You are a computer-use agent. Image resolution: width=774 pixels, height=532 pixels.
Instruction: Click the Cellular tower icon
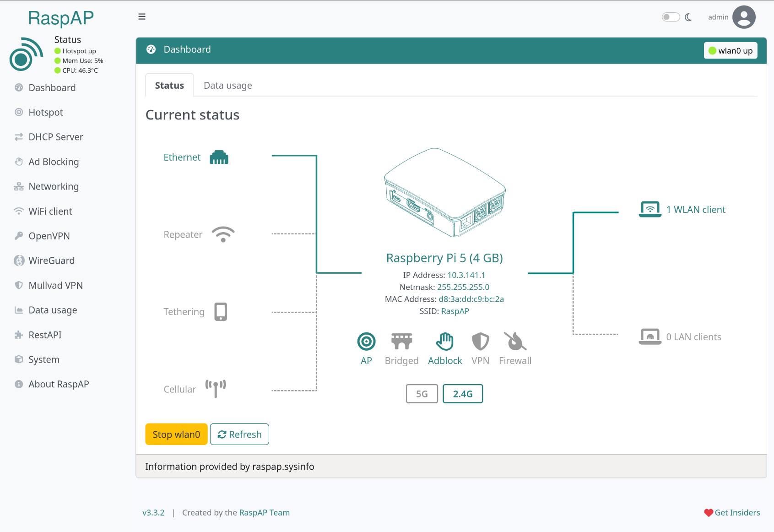click(x=216, y=389)
